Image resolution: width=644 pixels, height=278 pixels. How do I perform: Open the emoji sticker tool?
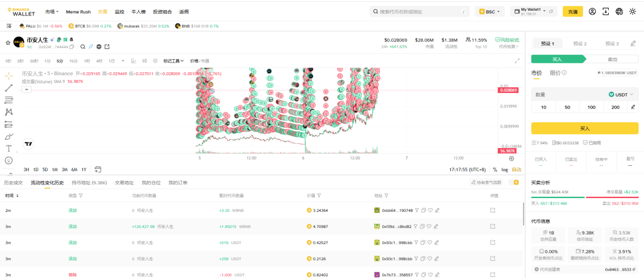click(x=9, y=160)
